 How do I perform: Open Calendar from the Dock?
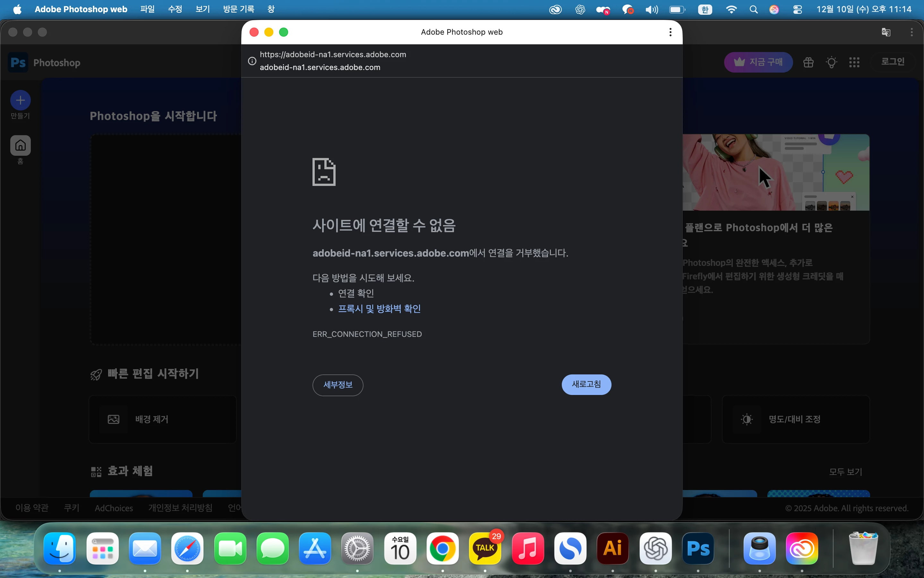pyautogui.click(x=400, y=548)
